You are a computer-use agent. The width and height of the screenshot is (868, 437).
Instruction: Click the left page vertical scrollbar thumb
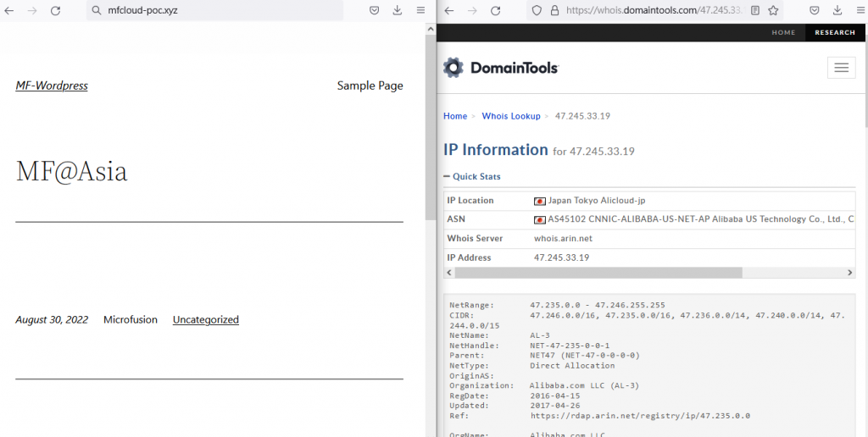click(x=431, y=127)
